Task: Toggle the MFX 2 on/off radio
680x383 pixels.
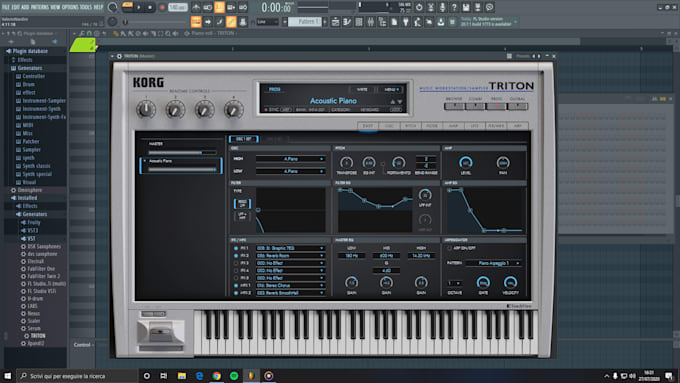Action: 236,293
